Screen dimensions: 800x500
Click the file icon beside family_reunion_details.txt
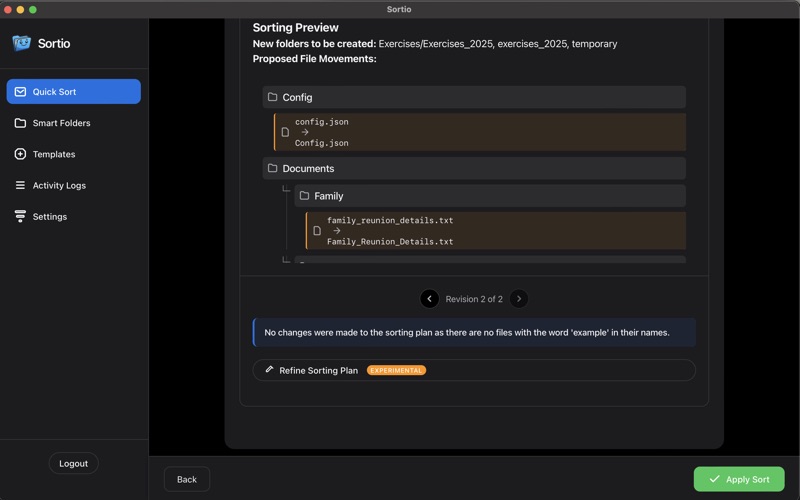[317, 231]
